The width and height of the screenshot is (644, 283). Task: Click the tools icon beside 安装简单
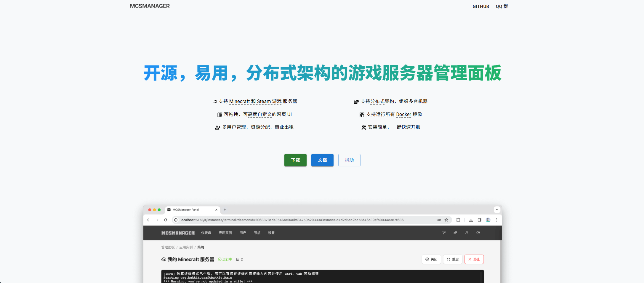[364, 128]
